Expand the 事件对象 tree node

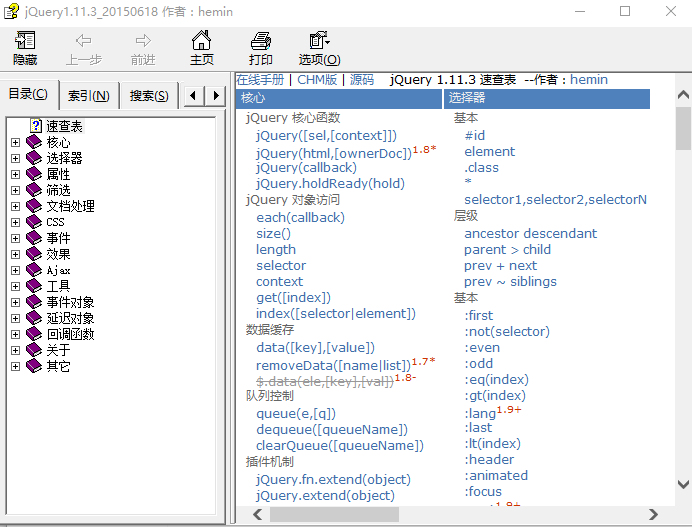click(15, 302)
